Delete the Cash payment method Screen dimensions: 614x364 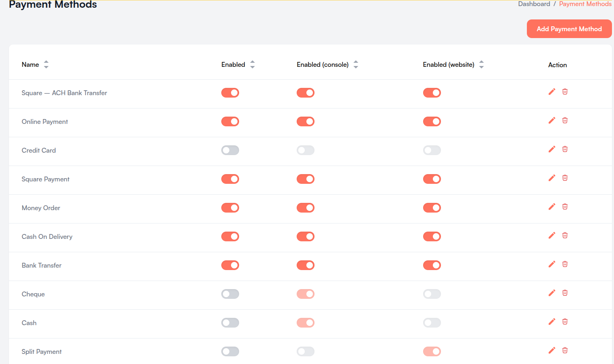point(565,322)
